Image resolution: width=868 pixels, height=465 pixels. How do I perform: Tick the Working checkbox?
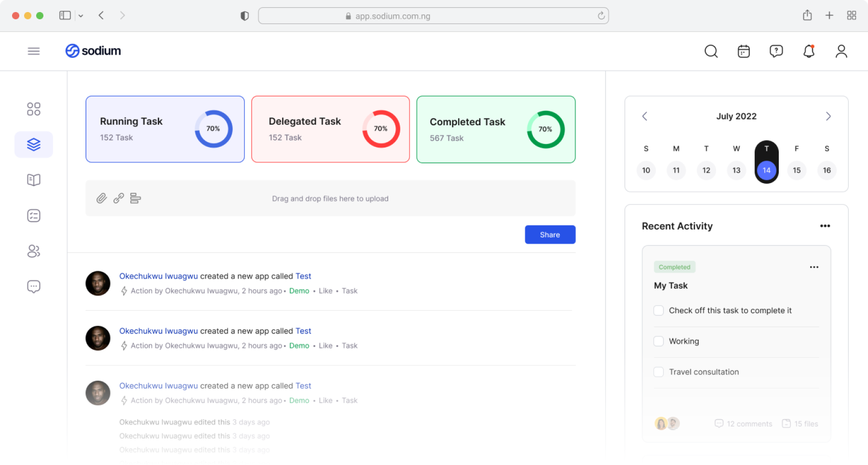click(x=659, y=341)
